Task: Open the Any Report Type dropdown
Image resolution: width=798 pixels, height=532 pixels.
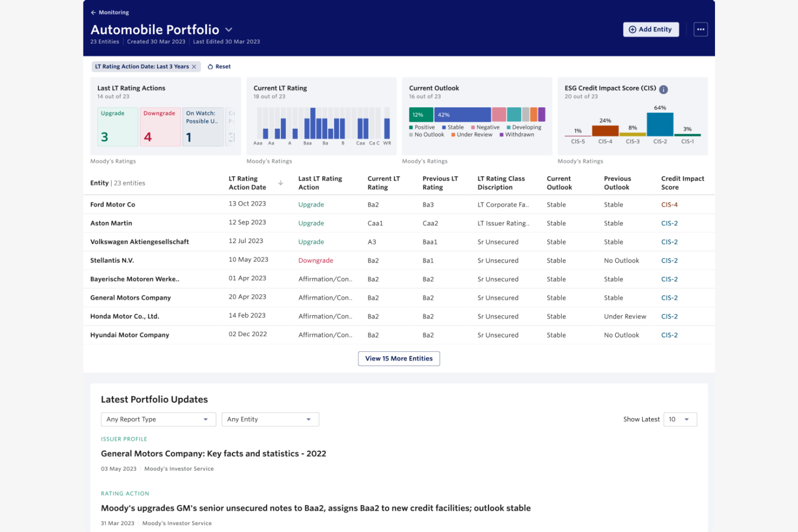Action: (x=158, y=419)
